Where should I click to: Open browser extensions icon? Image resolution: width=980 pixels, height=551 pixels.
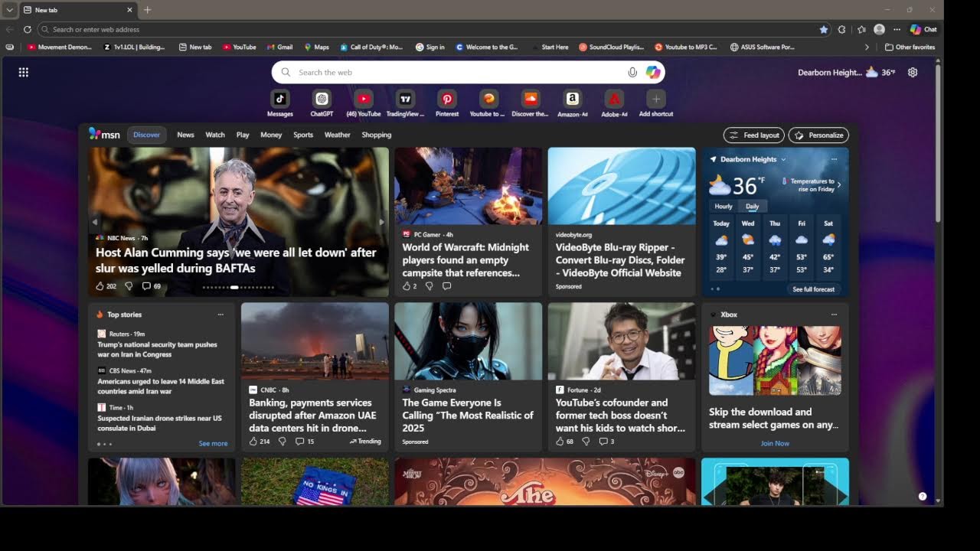click(x=842, y=29)
